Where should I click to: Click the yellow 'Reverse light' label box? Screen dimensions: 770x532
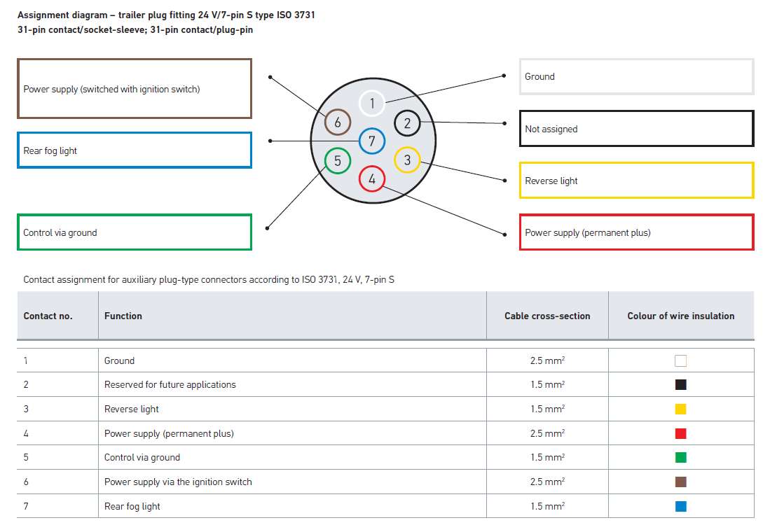[x=637, y=181]
